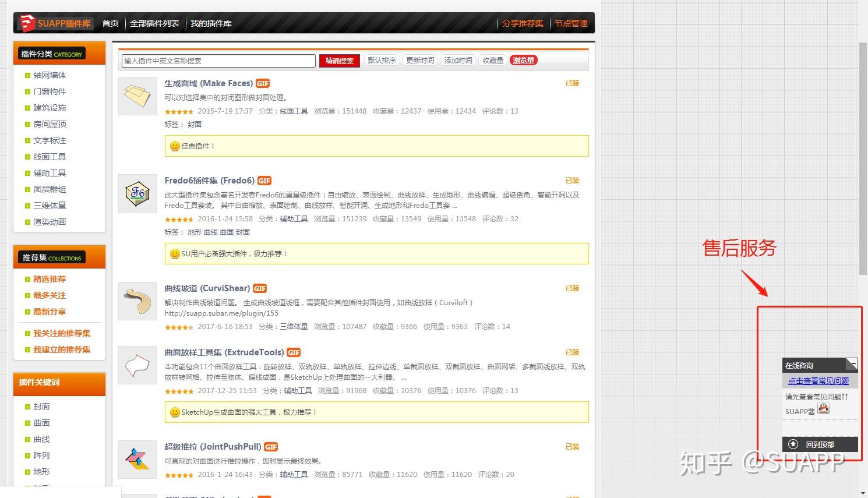Open 曲面放样工具集 (ExtrudeTools) title link

coord(224,352)
